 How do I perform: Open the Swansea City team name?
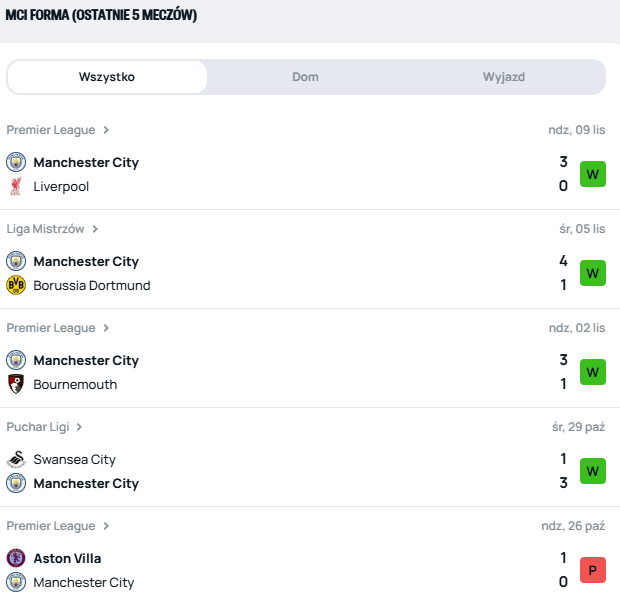click(x=75, y=460)
